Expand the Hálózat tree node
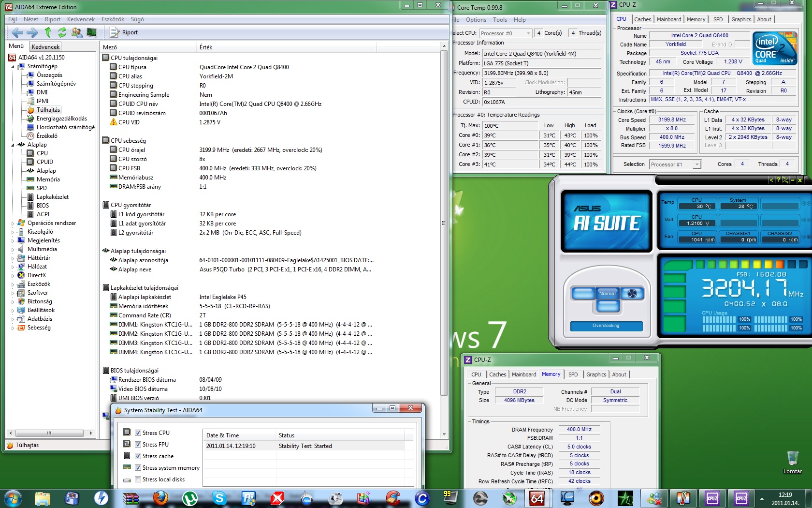Viewport: 812px width, 508px height. [x=13, y=267]
